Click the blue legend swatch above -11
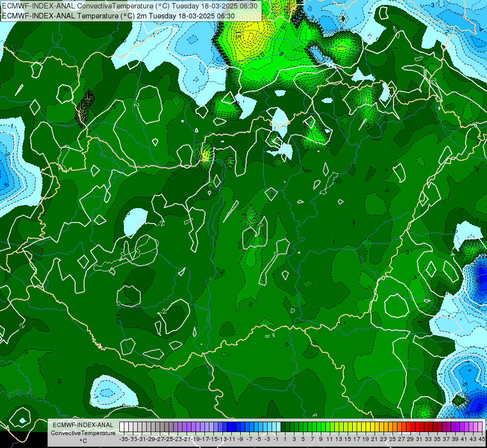487x448 pixels. (x=229, y=427)
